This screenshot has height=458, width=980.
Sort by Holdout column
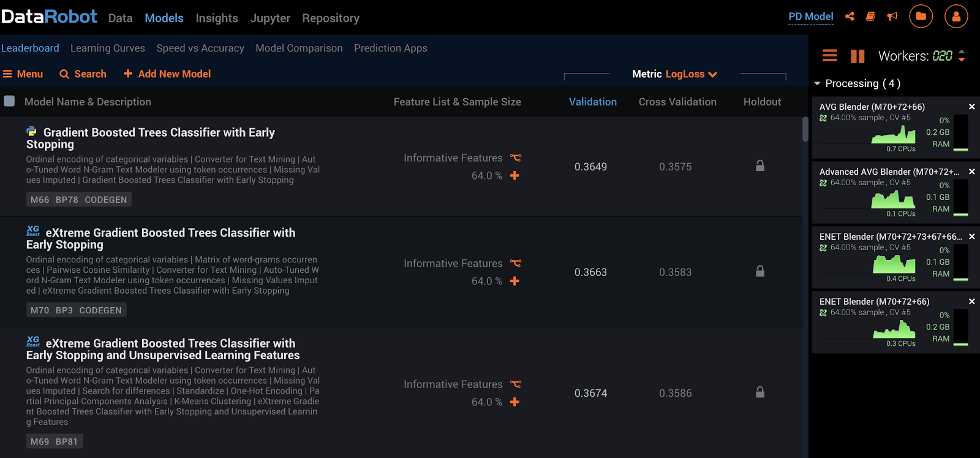tap(762, 102)
